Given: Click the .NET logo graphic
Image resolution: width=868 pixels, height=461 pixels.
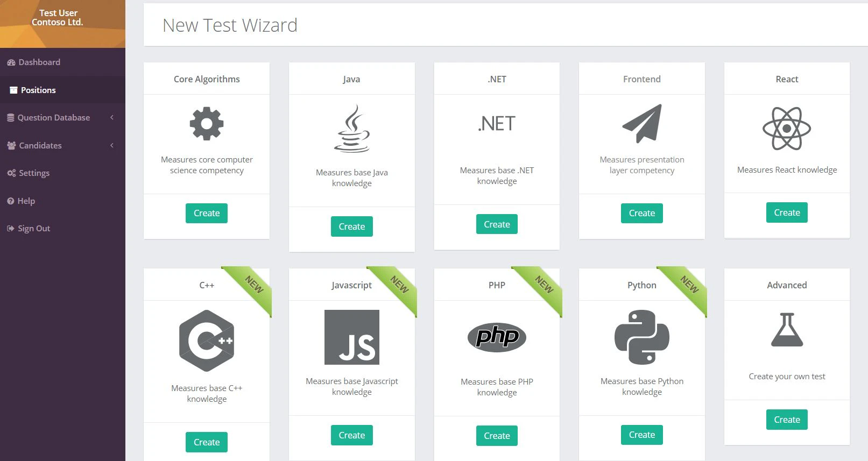Looking at the screenshot, I should click(x=497, y=124).
